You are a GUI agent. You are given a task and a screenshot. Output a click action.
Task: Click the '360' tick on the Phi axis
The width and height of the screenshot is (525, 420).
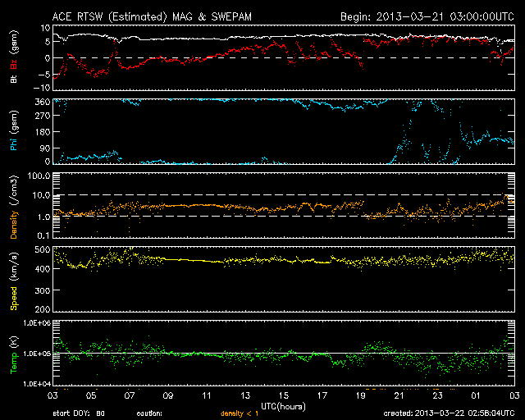tap(43, 102)
